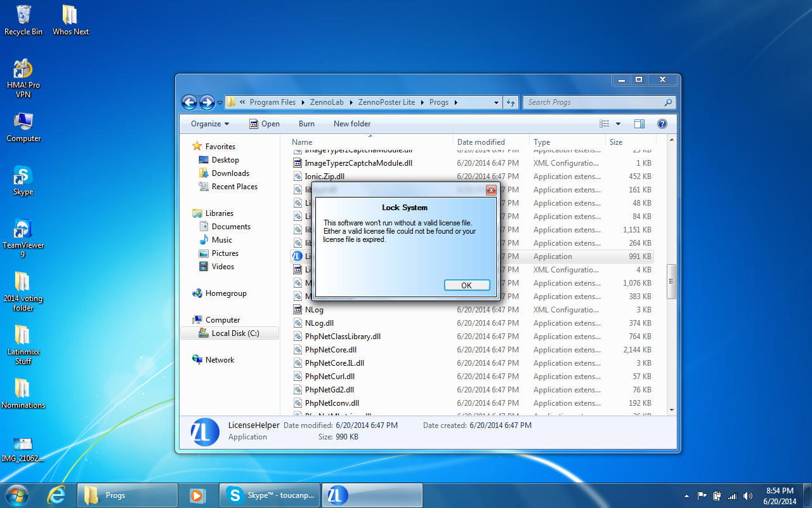Image resolution: width=812 pixels, height=508 pixels.
Task: Launch HMA! Pro VPN desktop icon
Action: pos(23,78)
